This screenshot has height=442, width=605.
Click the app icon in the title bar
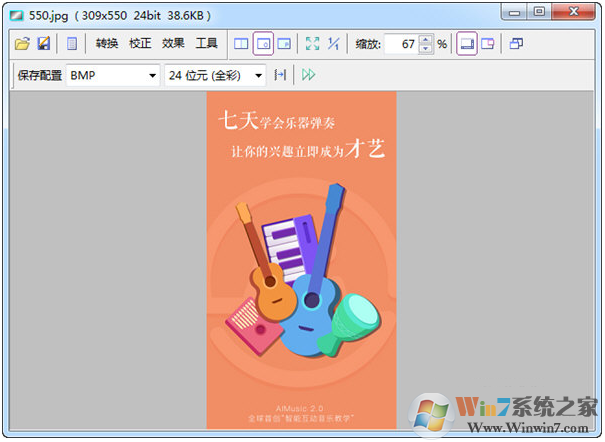17,16
